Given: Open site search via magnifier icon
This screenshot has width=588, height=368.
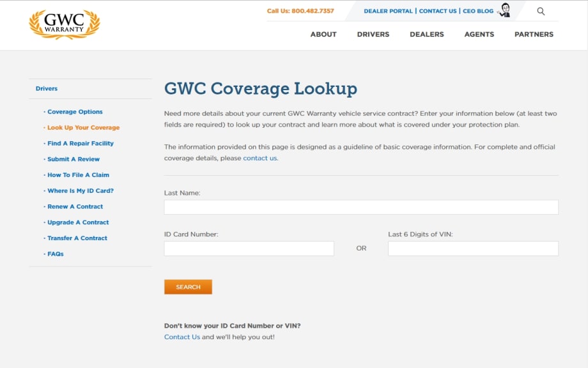Looking at the screenshot, I should click(x=541, y=11).
